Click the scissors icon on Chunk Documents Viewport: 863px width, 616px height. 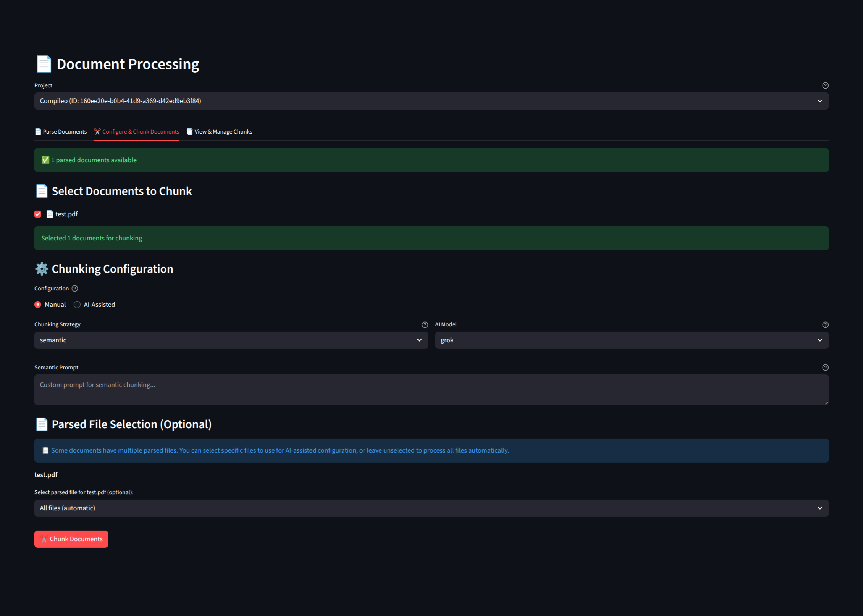pyautogui.click(x=44, y=539)
